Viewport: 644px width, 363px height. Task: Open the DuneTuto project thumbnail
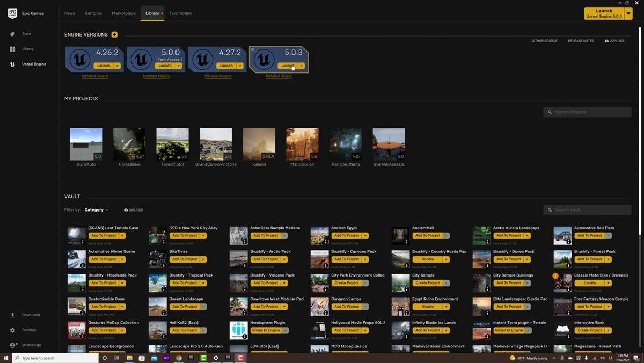[86, 144]
